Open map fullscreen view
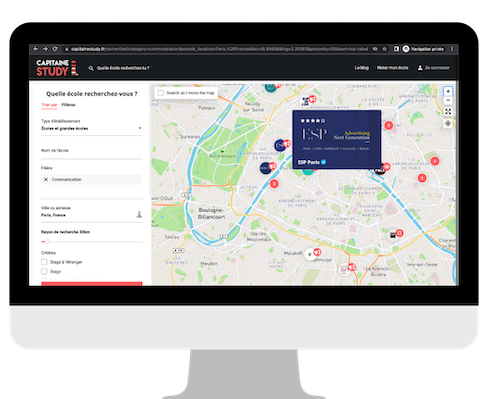The image size is (492, 399). 448,112
